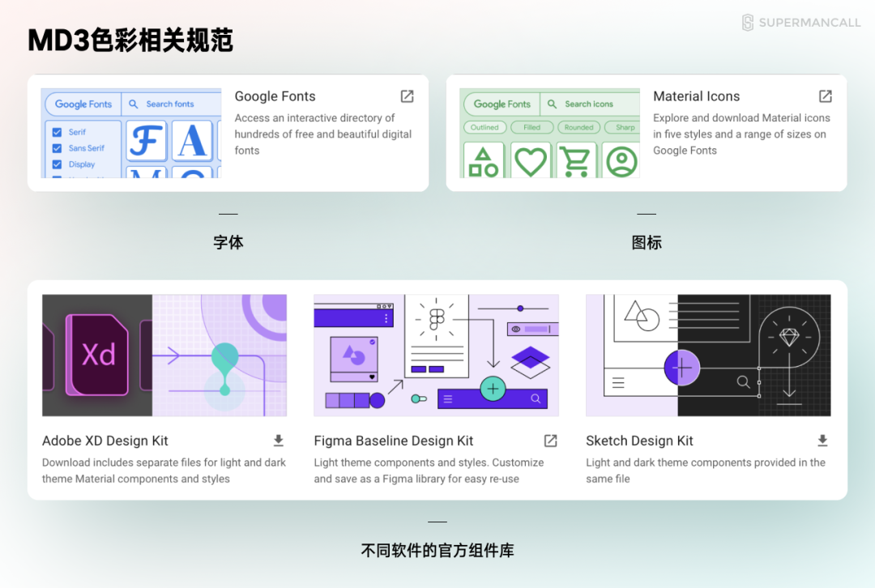Image resolution: width=875 pixels, height=588 pixels.
Task: Click the 字体 caption text
Action: click(228, 243)
